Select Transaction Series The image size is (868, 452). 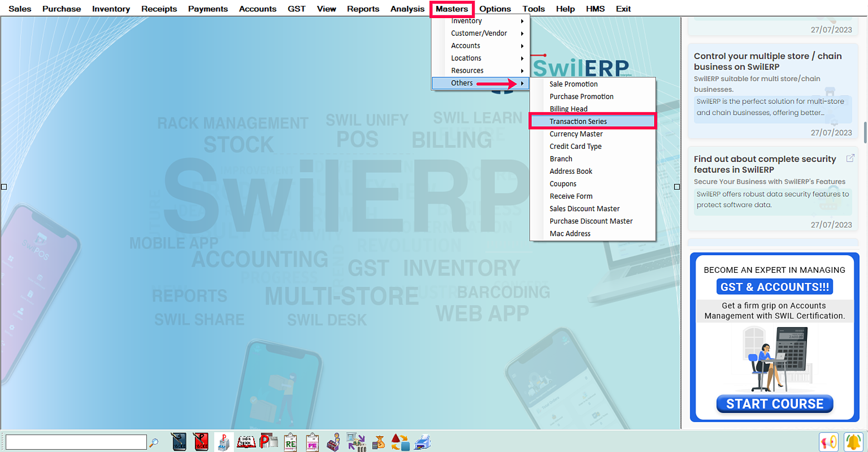point(593,121)
